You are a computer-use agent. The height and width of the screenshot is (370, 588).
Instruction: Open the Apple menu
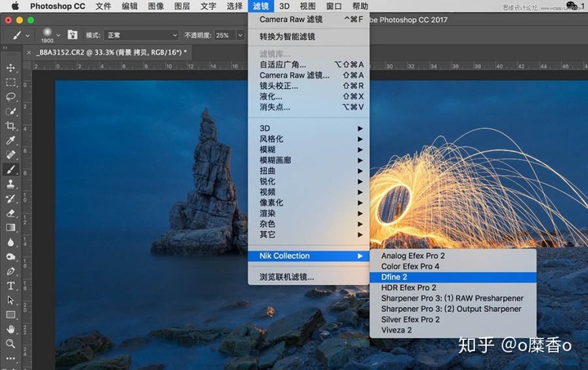(15, 6)
